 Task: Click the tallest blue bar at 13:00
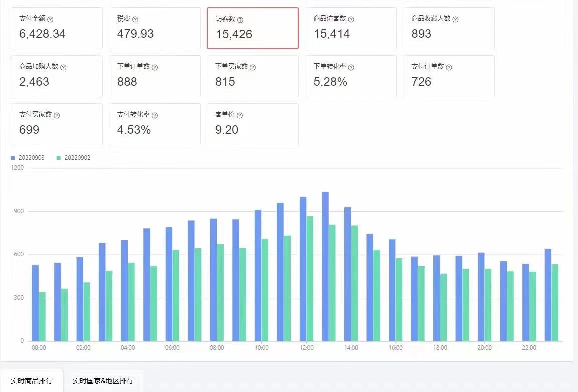[325, 266]
